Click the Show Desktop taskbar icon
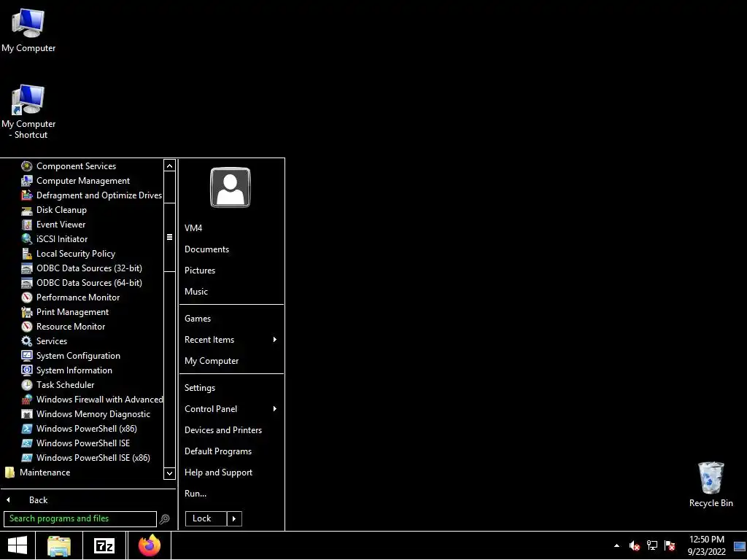The width and height of the screenshot is (747, 560). (740, 546)
